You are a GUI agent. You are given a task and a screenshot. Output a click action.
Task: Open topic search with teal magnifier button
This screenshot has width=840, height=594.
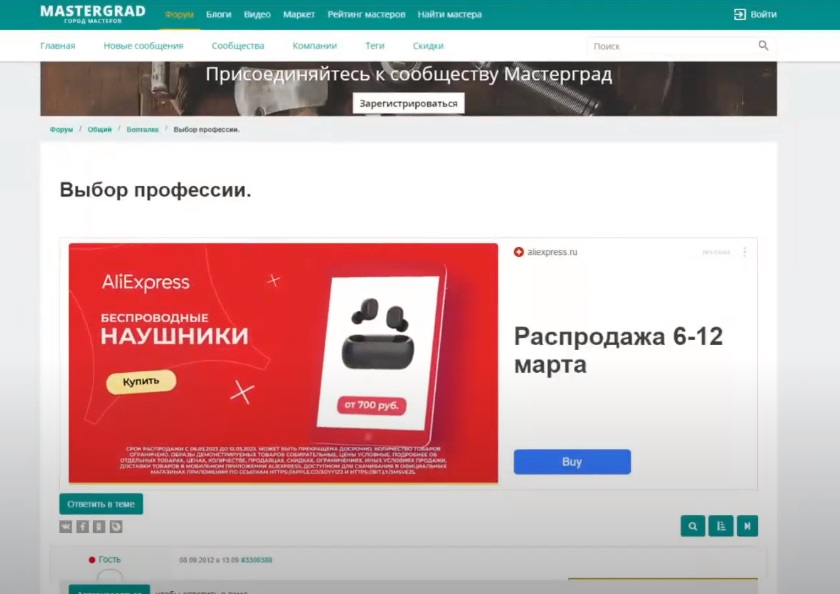point(693,526)
